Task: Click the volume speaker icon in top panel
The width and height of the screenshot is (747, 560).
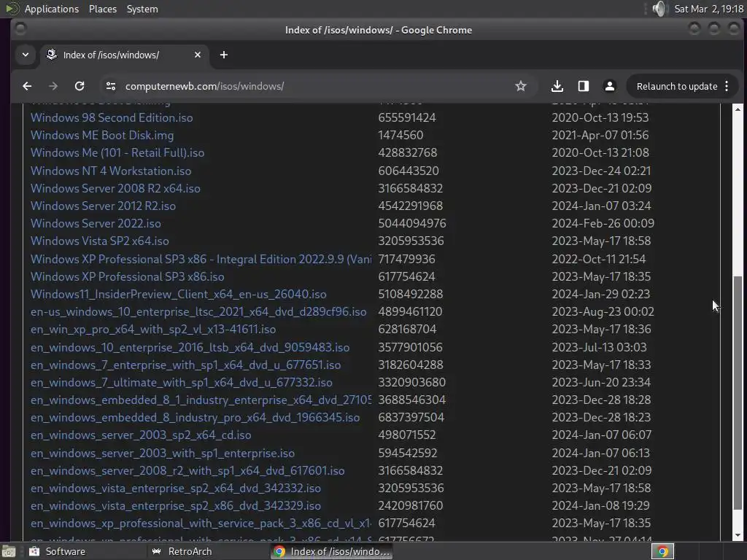Action: (x=659, y=9)
